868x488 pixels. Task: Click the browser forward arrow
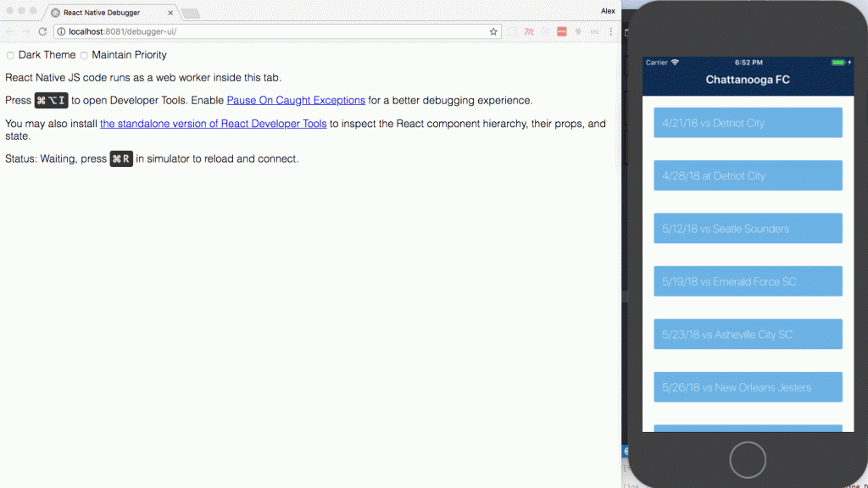tap(25, 31)
